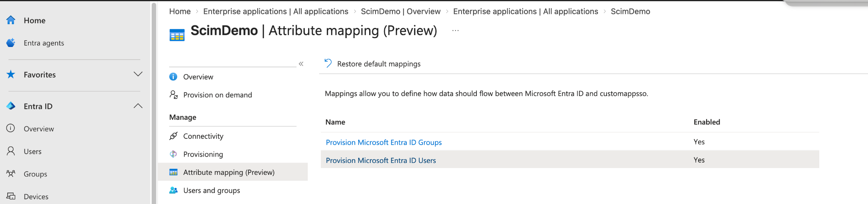Open Provision Microsoft Entra ID Users link
The image size is (868, 204).
(x=381, y=160)
